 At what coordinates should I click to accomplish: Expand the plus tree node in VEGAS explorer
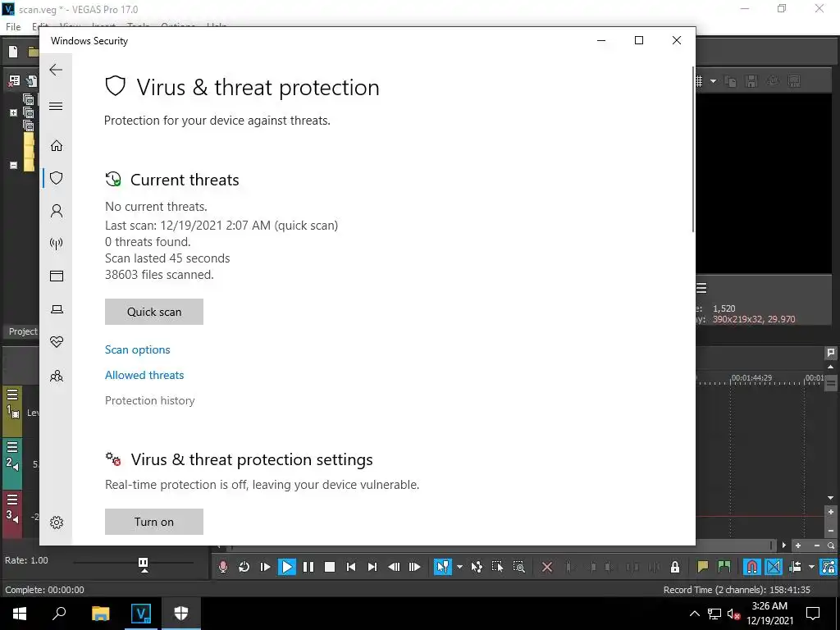13,112
